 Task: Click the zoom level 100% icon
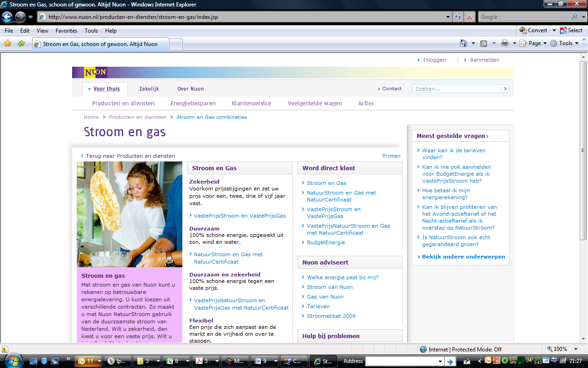(x=550, y=349)
